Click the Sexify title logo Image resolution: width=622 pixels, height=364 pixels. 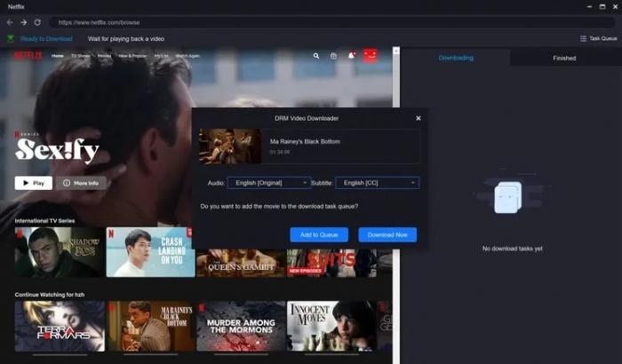(57, 151)
